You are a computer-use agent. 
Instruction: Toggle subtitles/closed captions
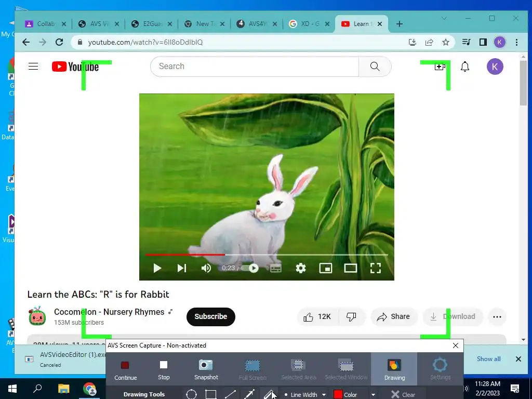(x=275, y=268)
